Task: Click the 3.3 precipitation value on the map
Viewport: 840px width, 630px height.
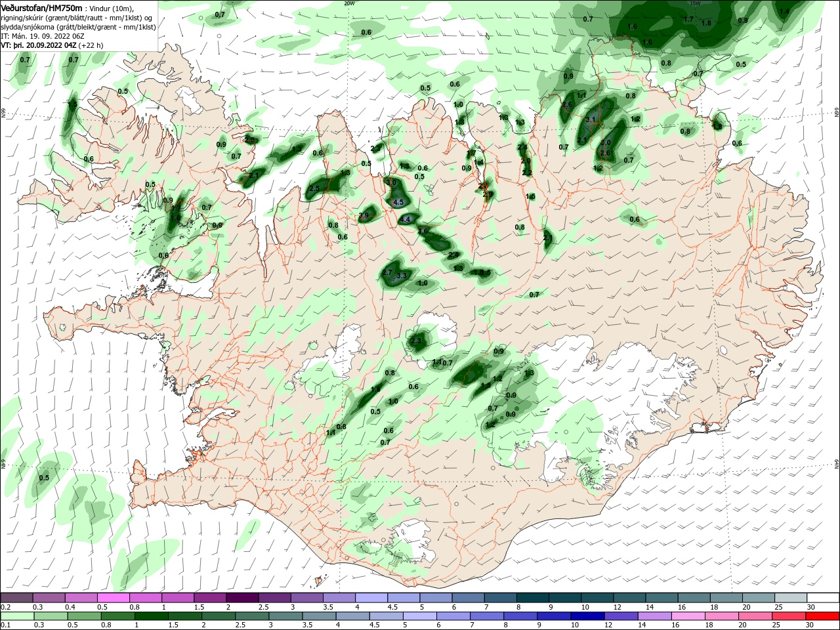Action: point(402,275)
